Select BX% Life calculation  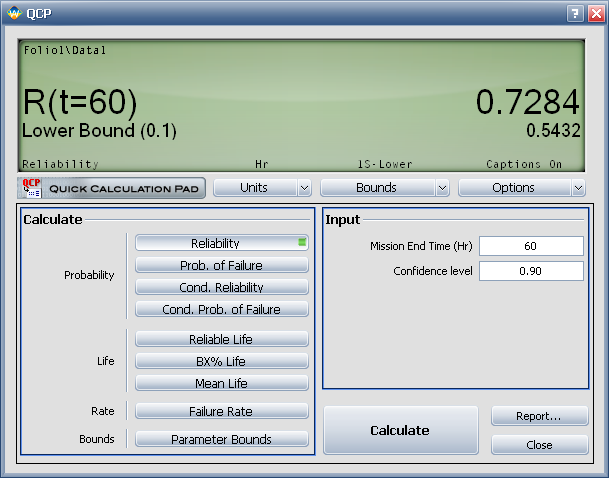click(x=221, y=361)
